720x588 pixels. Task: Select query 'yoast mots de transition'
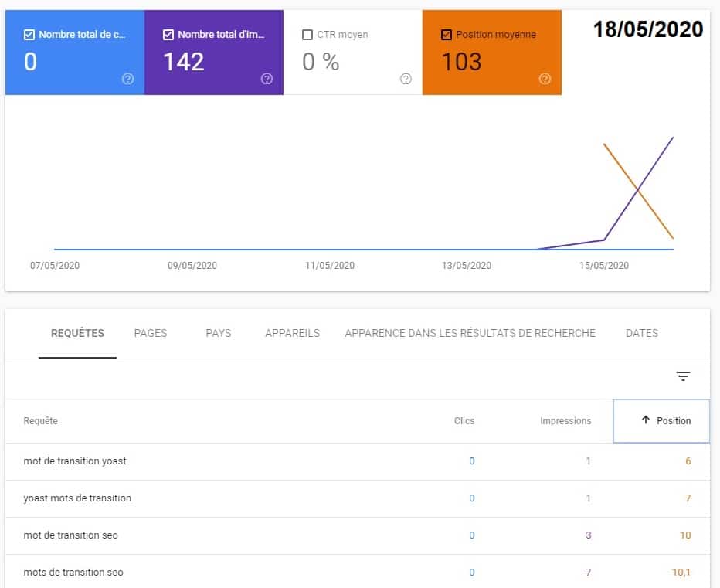(77, 498)
